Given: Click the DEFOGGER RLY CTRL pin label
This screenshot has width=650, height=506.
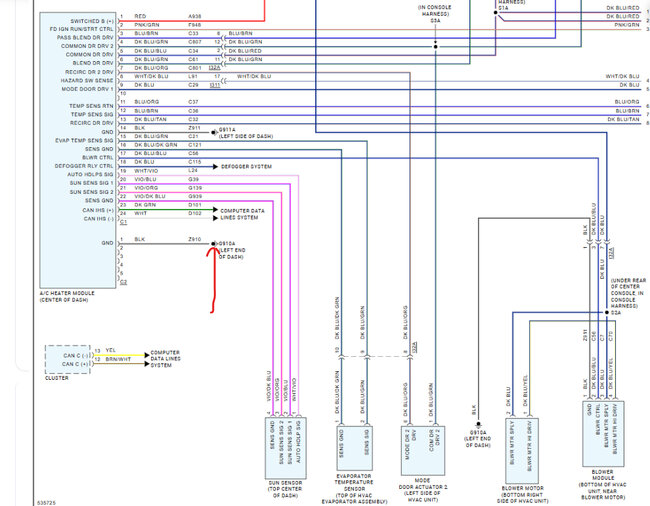Looking at the screenshot, I should (84, 166).
